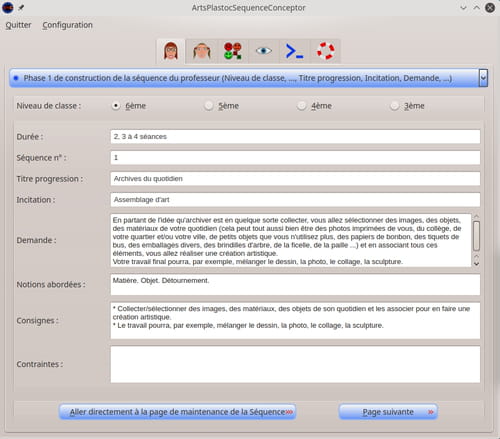The width and height of the screenshot is (500, 439).
Task: Select the 4ème class level
Action: coord(315,106)
